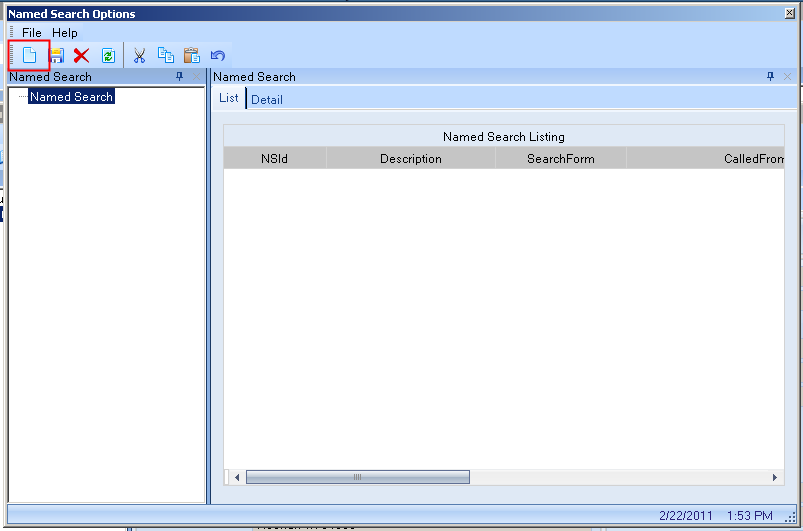Click the SearchForm column header

(561, 159)
